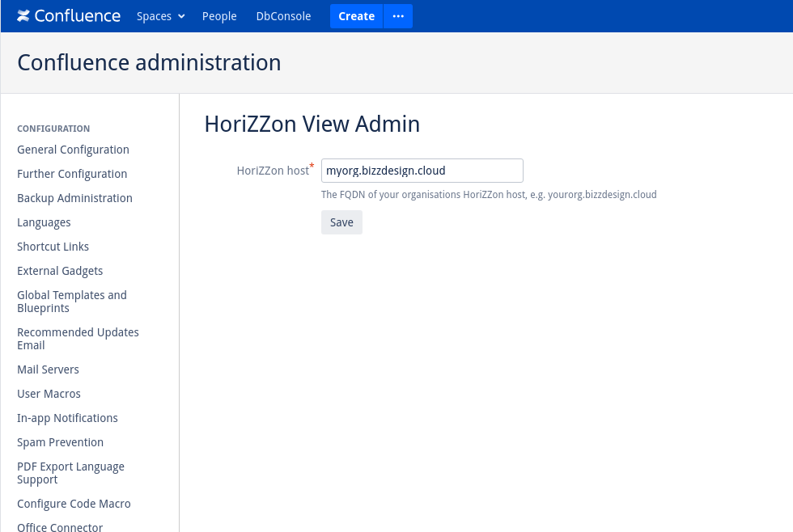
Task: Click the CONFIGURATION section header
Action: (x=53, y=129)
